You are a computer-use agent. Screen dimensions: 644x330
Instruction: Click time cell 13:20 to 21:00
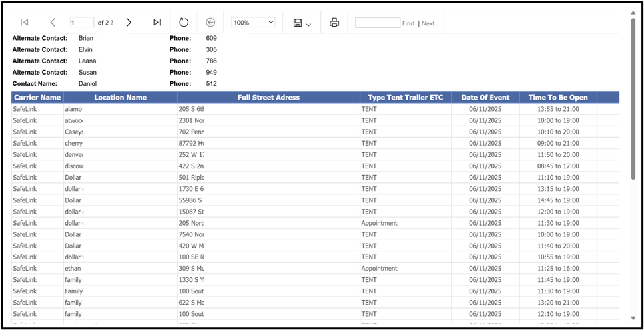click(558, 303)
